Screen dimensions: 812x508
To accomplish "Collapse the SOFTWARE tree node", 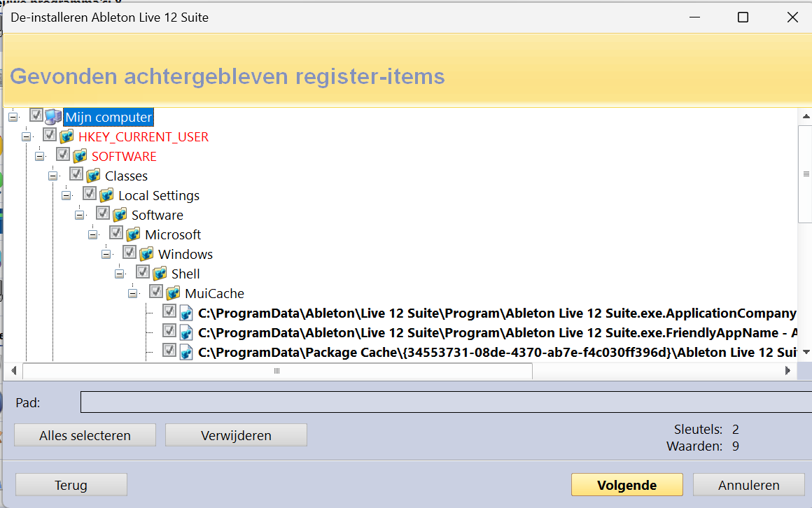I will 40,156.
